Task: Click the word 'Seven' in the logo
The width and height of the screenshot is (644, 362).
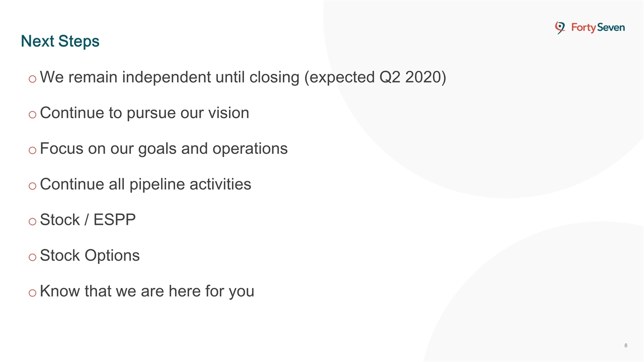Action: (x=610, y=28)
